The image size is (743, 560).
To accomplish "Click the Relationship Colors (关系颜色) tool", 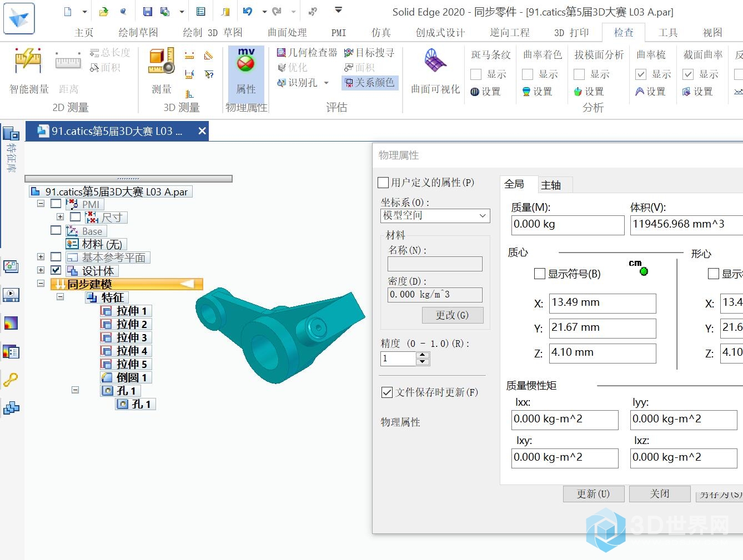I will [x=369, y=83].
